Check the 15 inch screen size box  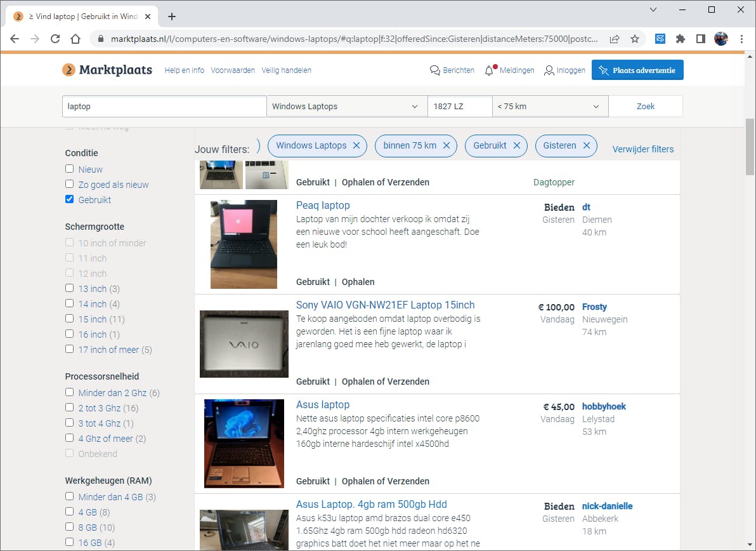[69, 319]
